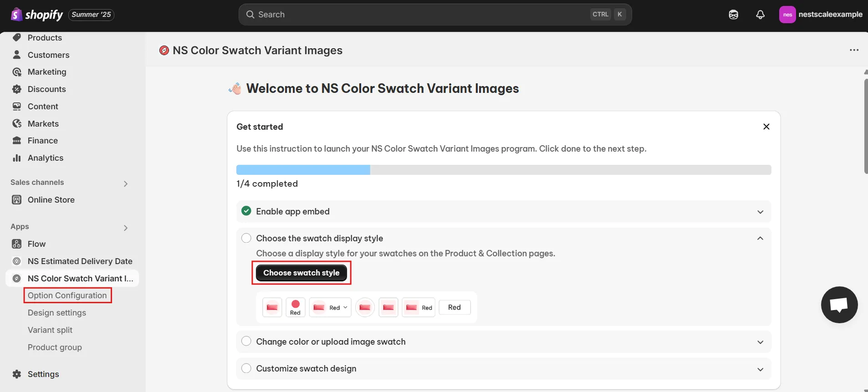The width and height of the screenshot is (868, 392).
Task: Click the Marketing target icon
Action: (x=17, y=72)
